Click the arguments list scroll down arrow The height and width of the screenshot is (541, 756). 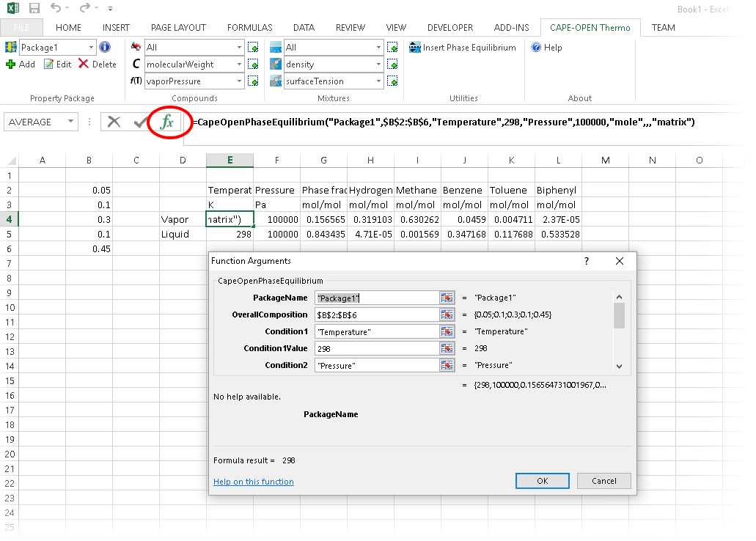(619, 367)
